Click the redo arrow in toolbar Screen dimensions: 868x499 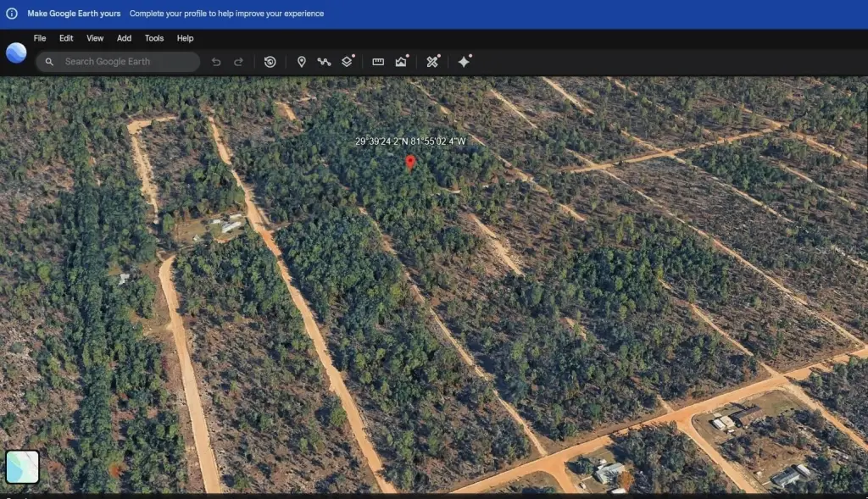pyautogui.click(x=238, y=62)
